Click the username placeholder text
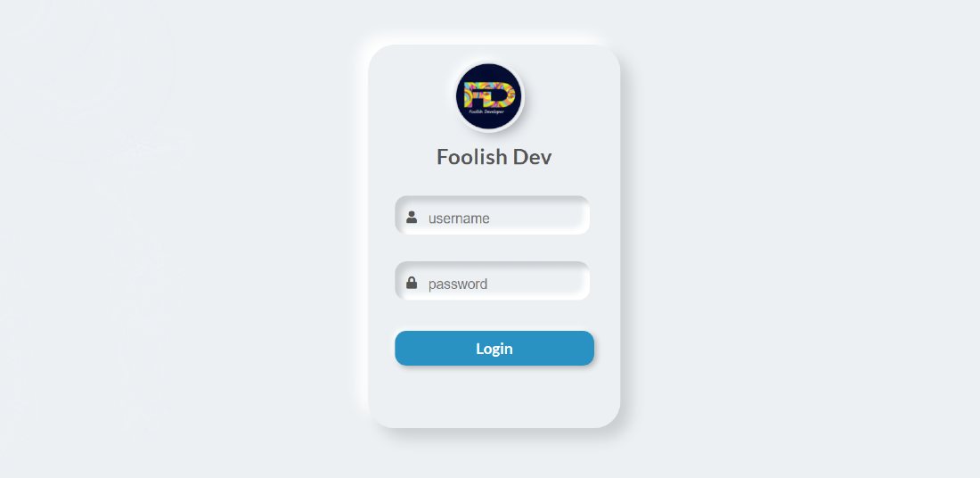Image resolution: width=980 pixels, height=478 pixels. click(x=459, y=218)
